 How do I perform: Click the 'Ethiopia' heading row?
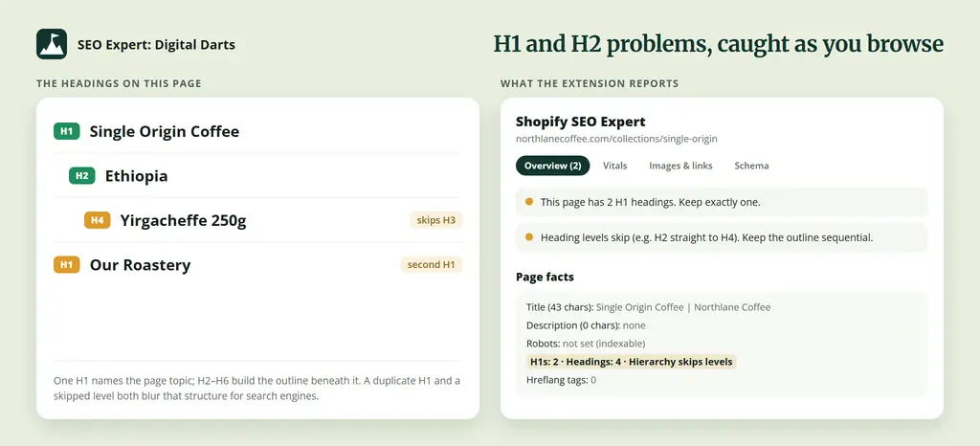pos(257,175)
